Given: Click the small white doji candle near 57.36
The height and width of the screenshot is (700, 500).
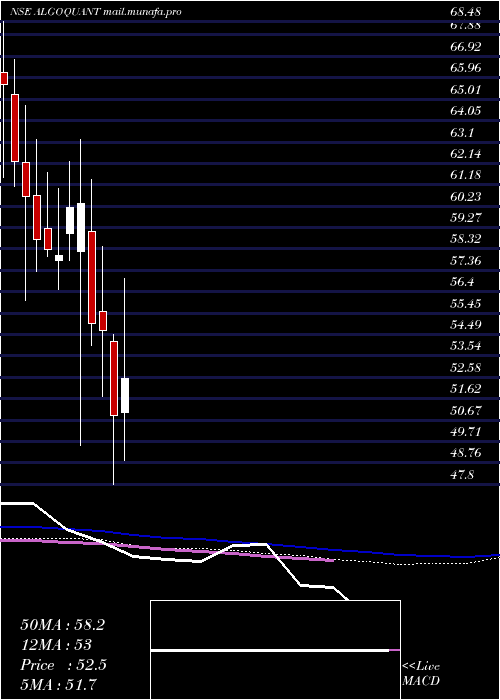Looking at the screenshot, I should tap(59, 258).
